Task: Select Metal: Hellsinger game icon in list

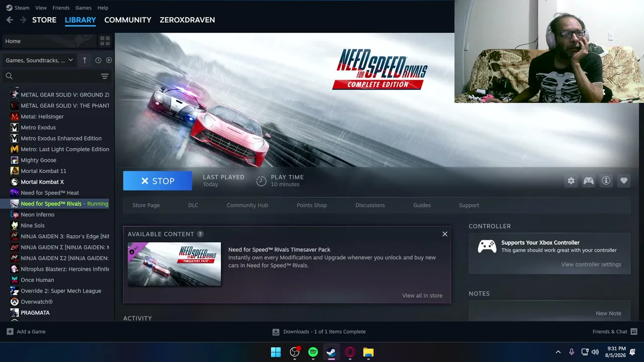Action: point(15,117)
